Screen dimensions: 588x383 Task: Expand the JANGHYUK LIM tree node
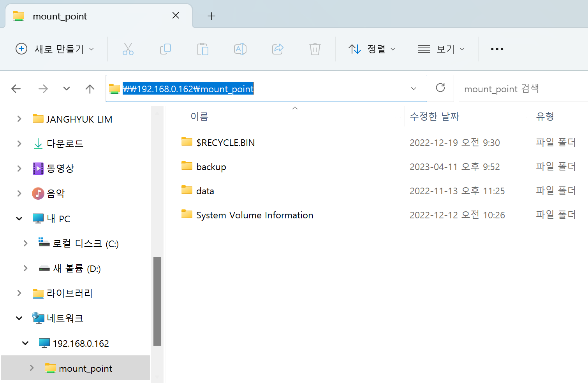[x=19, y=119]
